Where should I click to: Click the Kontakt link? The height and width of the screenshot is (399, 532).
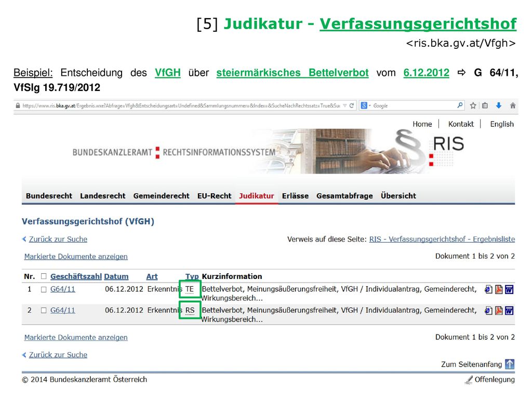coord(461,124)
